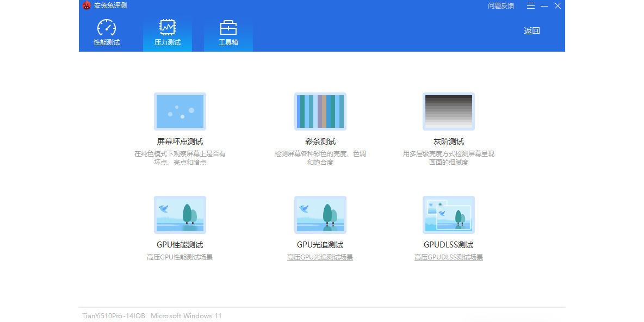Click the 屏幕坏点测试 thumbnail icon
Image resolution: width=644 pixels, height=322 pixels.
pos(179,112)
